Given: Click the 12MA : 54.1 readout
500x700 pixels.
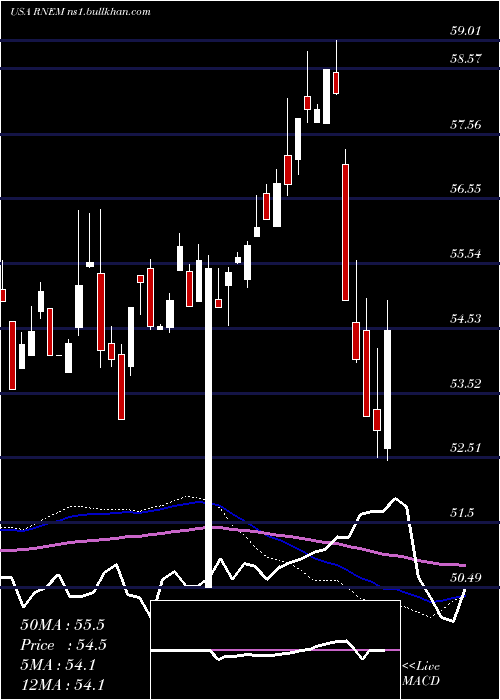Looking at the screenshot, I should pos(62,685).
